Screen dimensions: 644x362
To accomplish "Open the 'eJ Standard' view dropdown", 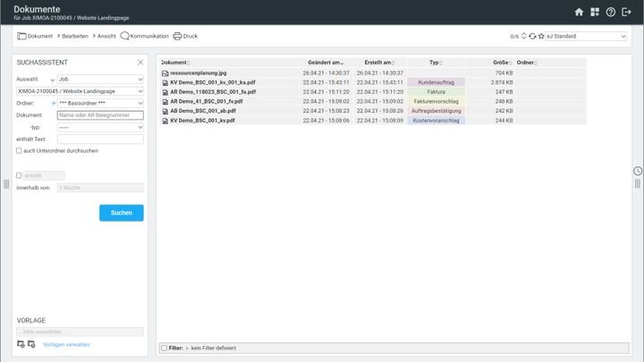I will pyautogui.click(x=587, y=37).
